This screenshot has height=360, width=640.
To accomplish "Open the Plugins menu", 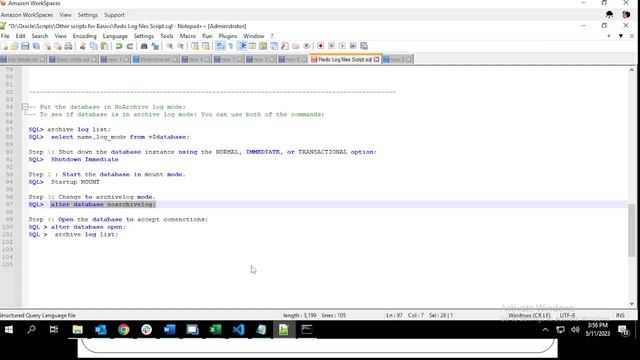I will point(228,36).
